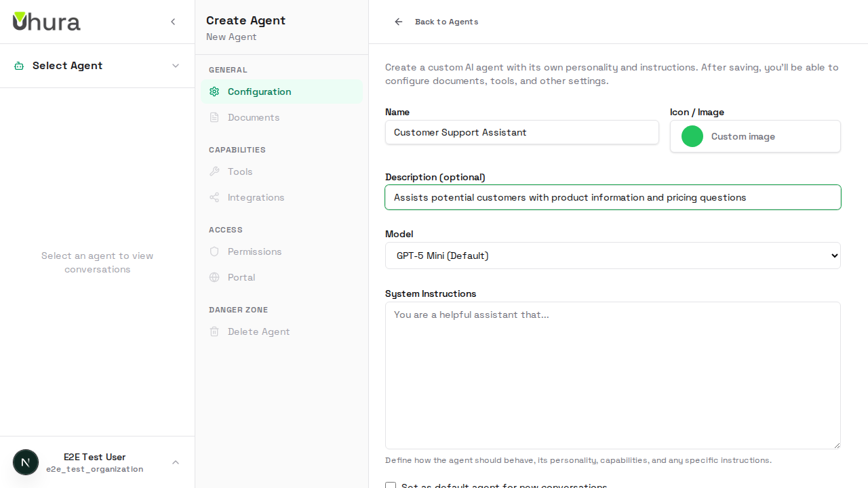
Task: Click the Uhura logo in the sidebar
Action: [x=46, y=21]
